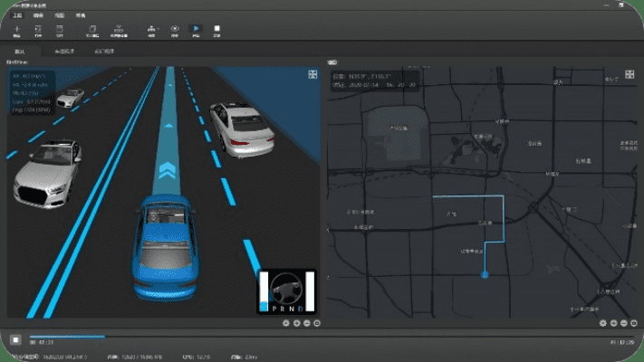Click the plus-shaped add icon in toolbar
Screen dimensions: 644x362
tap(17, 31)
